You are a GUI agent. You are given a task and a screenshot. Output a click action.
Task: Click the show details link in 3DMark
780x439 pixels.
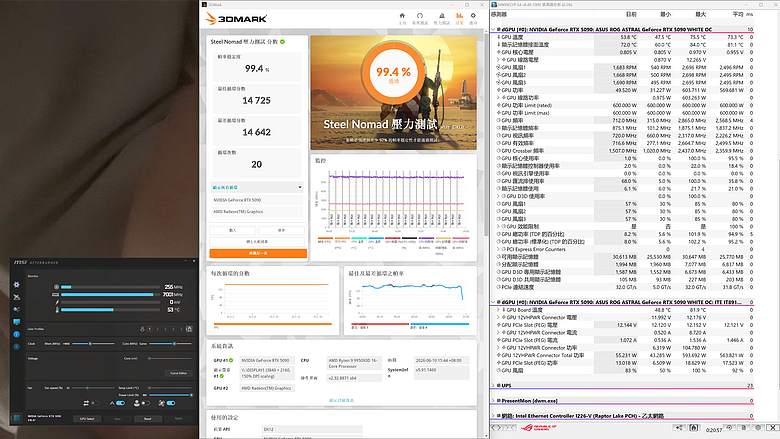pos(341,400)
